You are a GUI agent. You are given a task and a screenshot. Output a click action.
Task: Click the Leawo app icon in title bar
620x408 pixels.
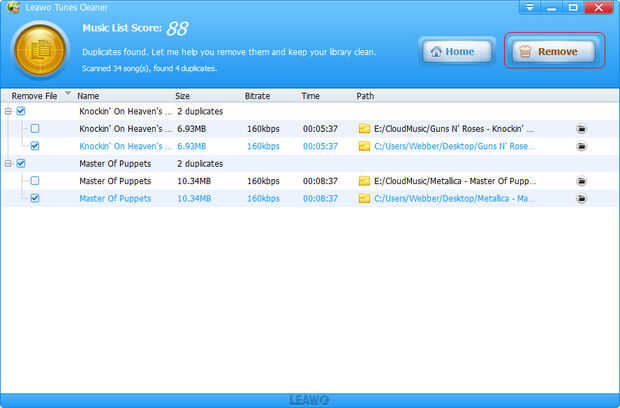[13, 7]
